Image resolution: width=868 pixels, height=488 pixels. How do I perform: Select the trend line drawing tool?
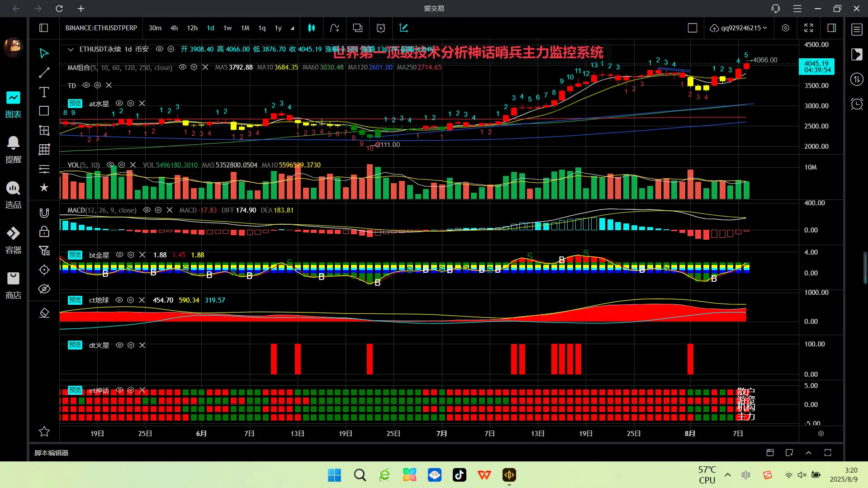(44, 73)
